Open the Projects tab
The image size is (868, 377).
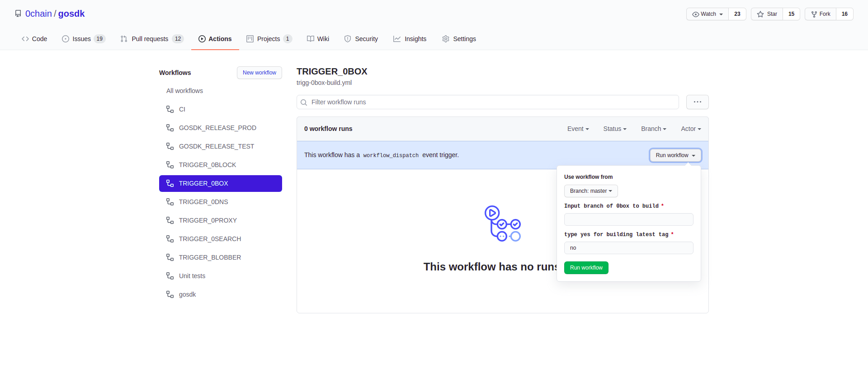click(269, 39)
